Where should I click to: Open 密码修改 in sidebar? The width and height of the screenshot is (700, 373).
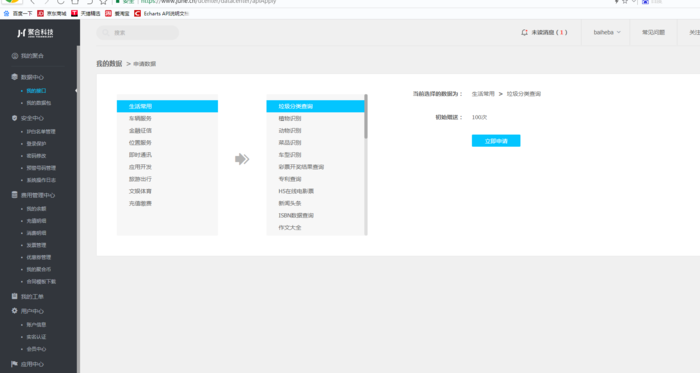click(36, 156)
